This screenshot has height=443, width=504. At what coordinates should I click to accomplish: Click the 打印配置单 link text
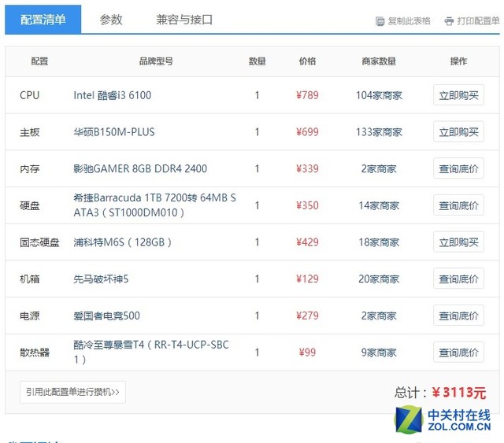click(478, 21)
